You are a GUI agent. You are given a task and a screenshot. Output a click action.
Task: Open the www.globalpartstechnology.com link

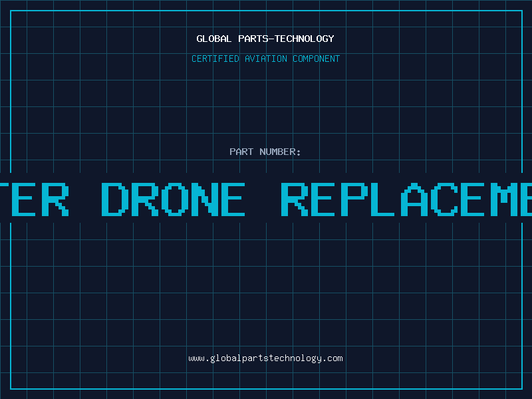coord(265,358)
